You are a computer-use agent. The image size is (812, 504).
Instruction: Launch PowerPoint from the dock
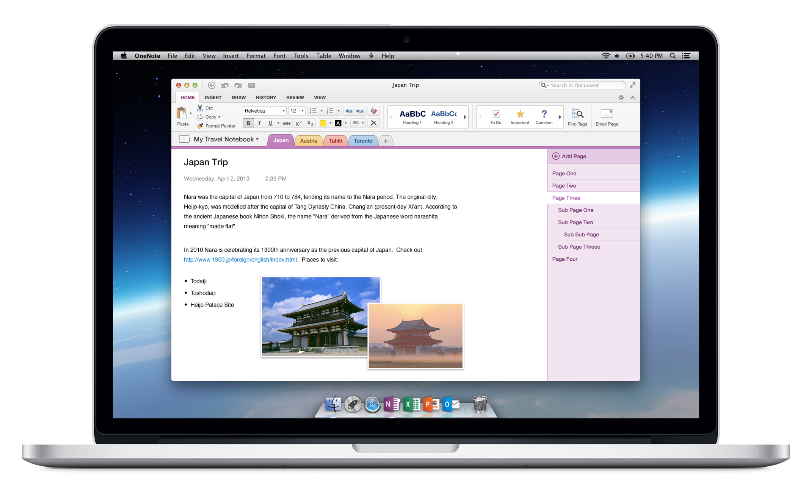point(431,404)
